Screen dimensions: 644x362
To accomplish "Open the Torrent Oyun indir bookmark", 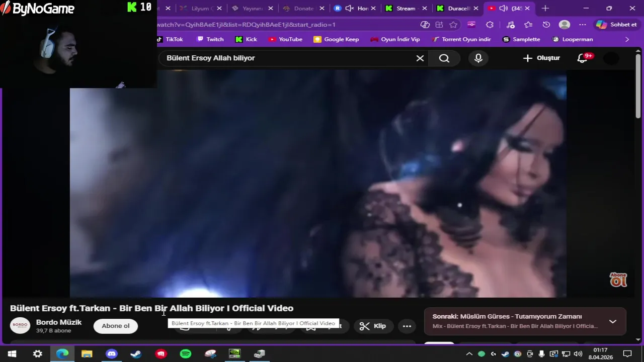I will [x=461, y=39].
